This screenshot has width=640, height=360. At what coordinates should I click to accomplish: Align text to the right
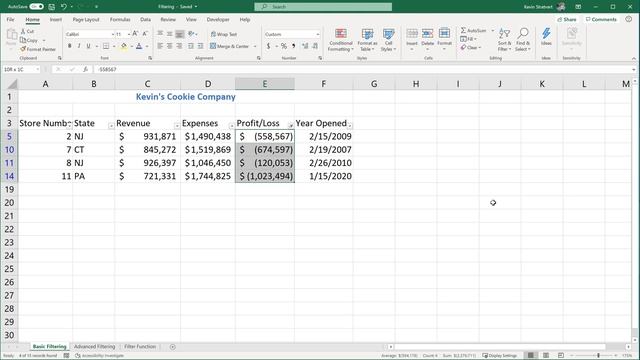tap(179, 46)
